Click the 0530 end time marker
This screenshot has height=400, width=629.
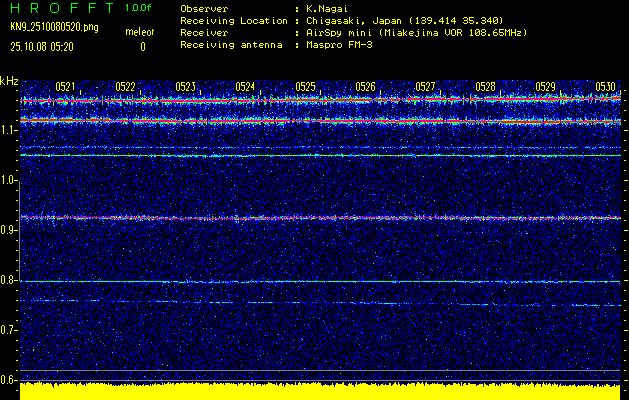[x=605, y=87]
